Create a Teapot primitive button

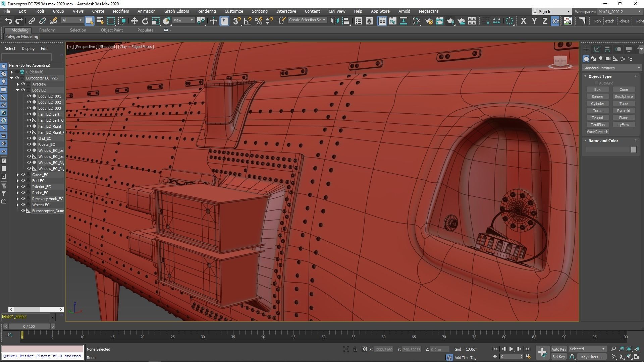[x=597, y=118]
